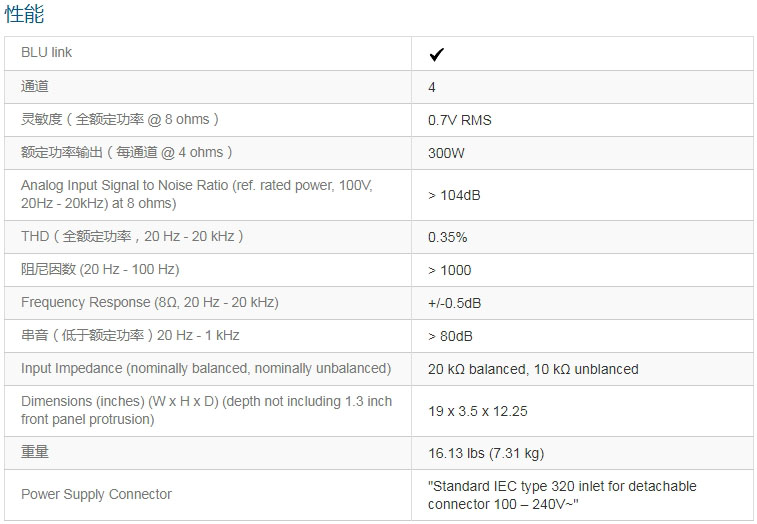The width and height of the screenshot is (757, 524).
Task: Click the Power Supply Connector label
Action: coord(96,494)
